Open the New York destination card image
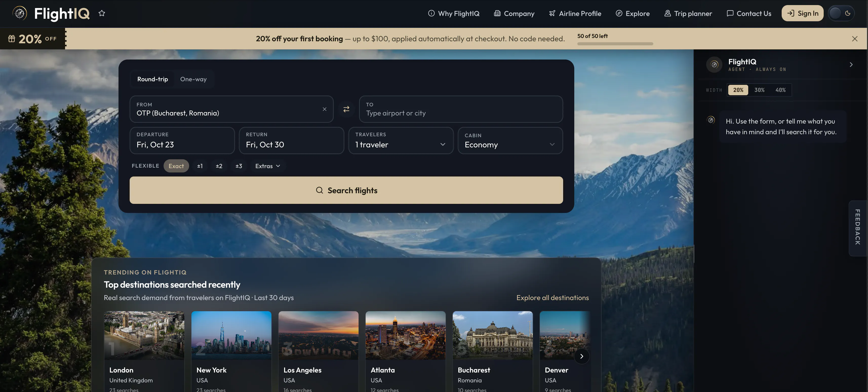Screen dimensions: 868x392 [x=231, y=335]
